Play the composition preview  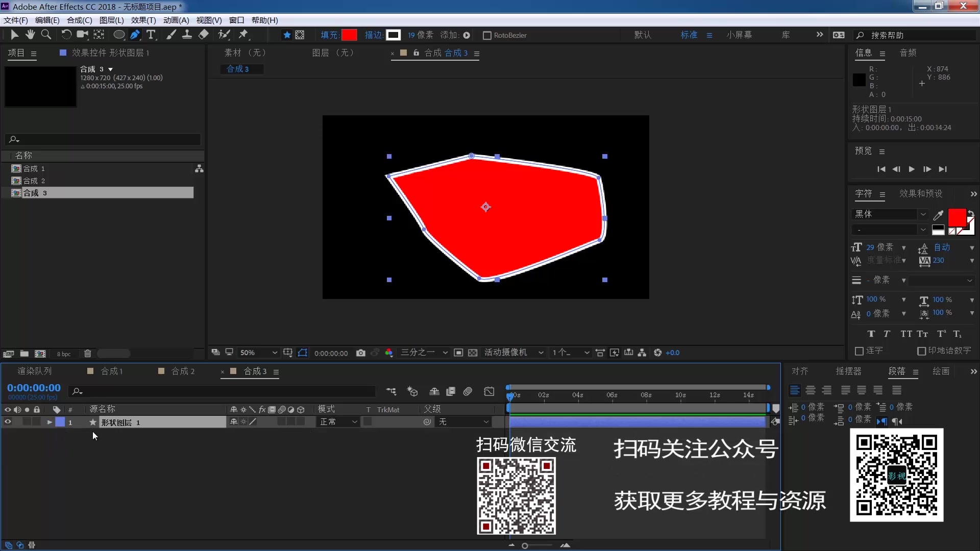[912, 169]
